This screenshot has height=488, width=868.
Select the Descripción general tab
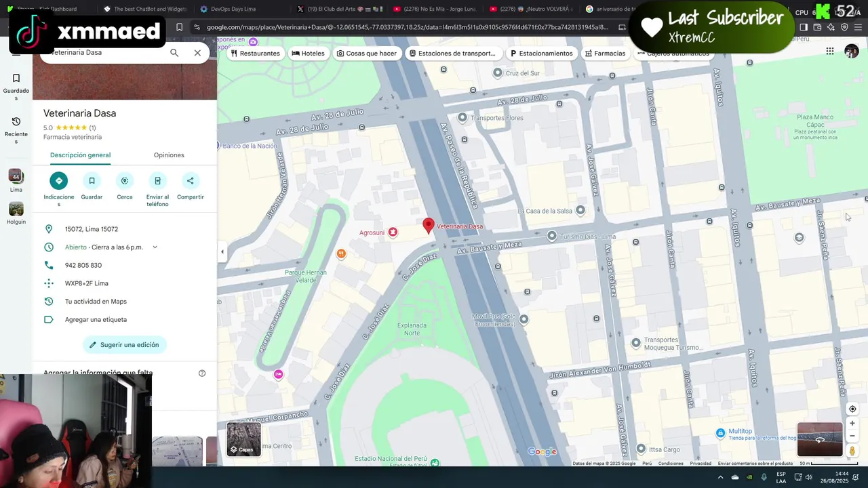coord(80,155)
